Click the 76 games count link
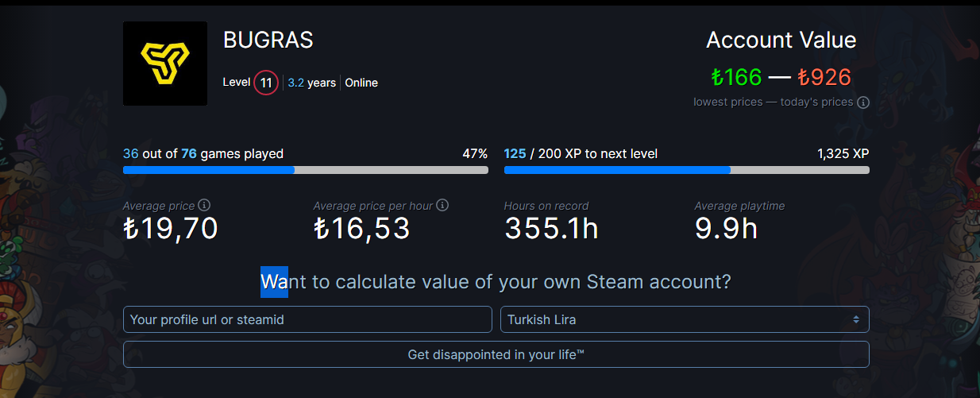This screenshot has width=980, height=398. [189, 153]
